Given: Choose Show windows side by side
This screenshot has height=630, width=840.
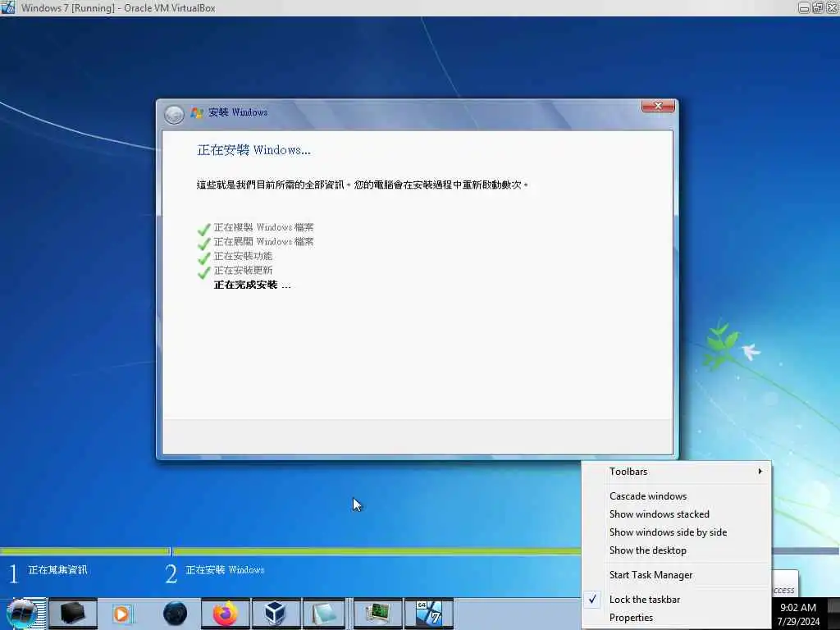Looking at the screenshot, I should 677,532.
